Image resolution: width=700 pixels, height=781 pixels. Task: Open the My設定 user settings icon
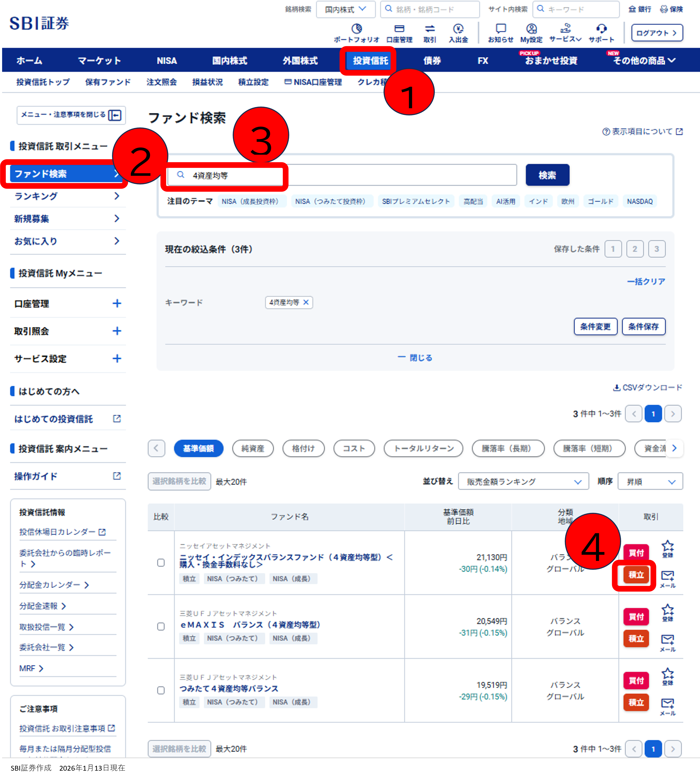[531, 29]
